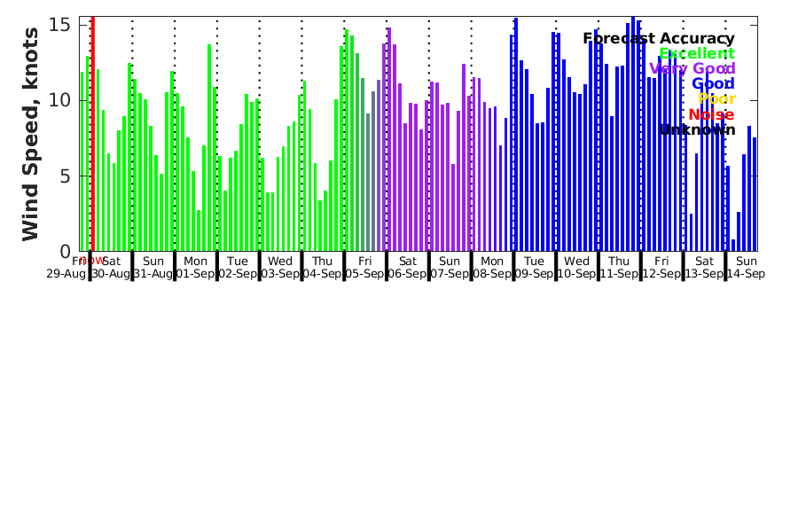This screenshot has width=798, height=532.
Task: Select the 'Sun 07-Sep' date label
Action: [450, 267]
